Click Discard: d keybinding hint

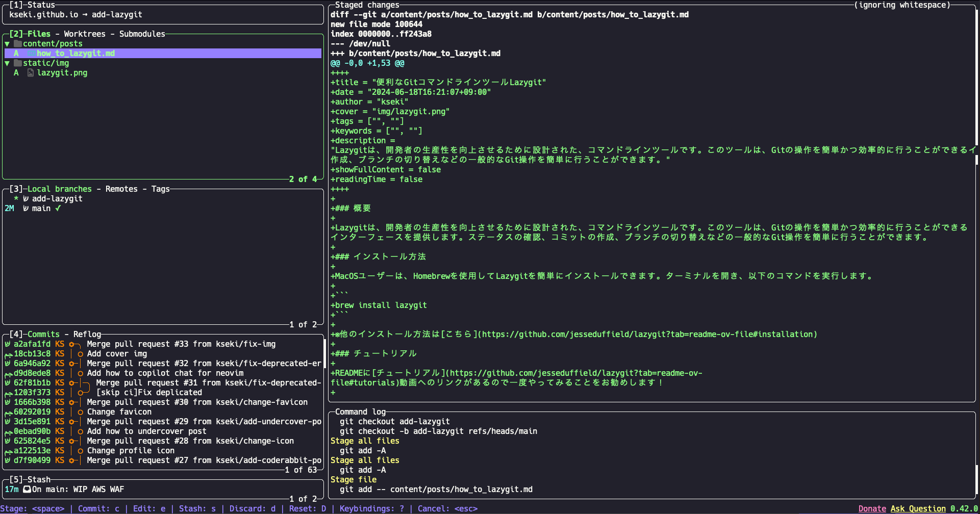[253, 509]
